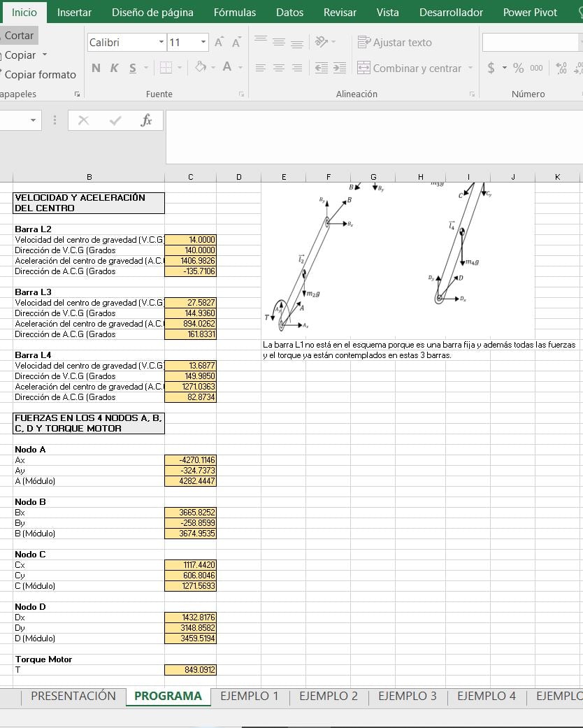Switch to EJEMPLO 4 sheet tab
This screenshot has height=728, width=583.
(487, 697)
